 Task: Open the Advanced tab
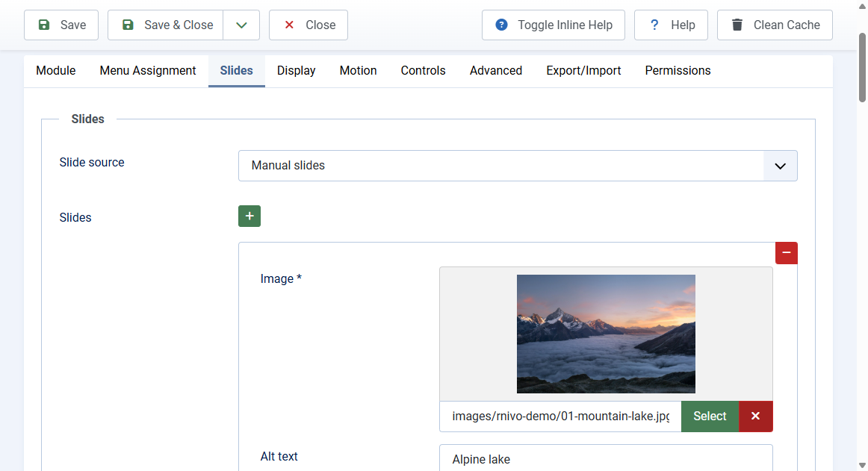click(x=496, y=71)
